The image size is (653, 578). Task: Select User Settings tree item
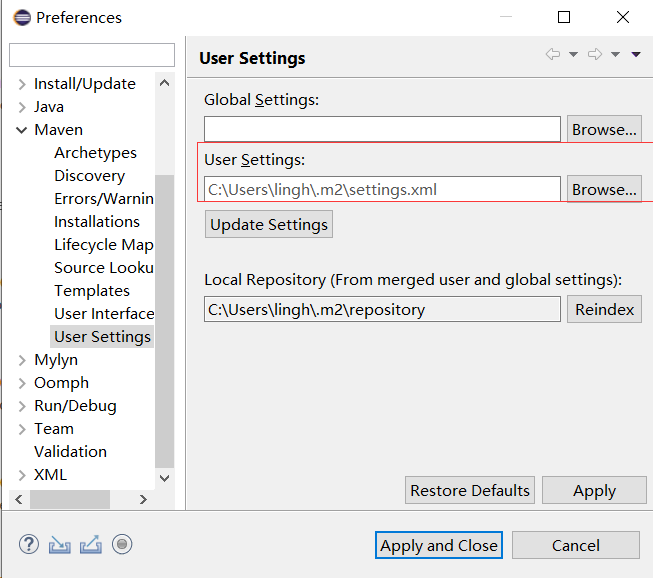(x=102, y=336)
